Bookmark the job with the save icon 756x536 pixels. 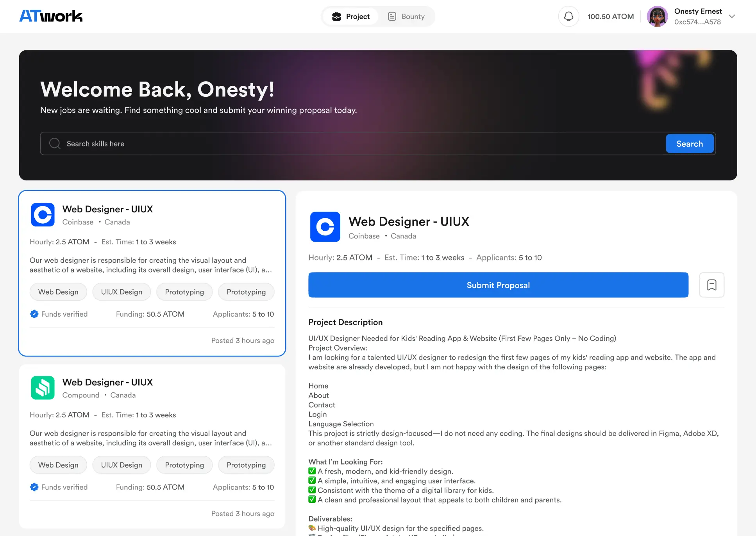click(711, 285)
